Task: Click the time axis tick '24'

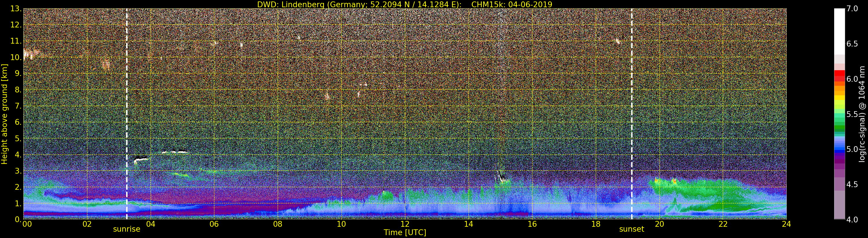Action: coord(786,224)
